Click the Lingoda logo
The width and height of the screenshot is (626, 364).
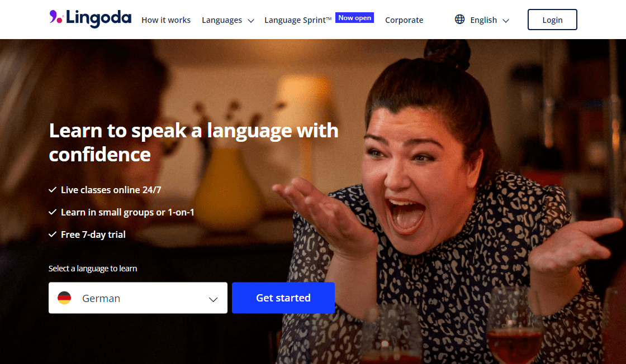click(x=90, y=18)
